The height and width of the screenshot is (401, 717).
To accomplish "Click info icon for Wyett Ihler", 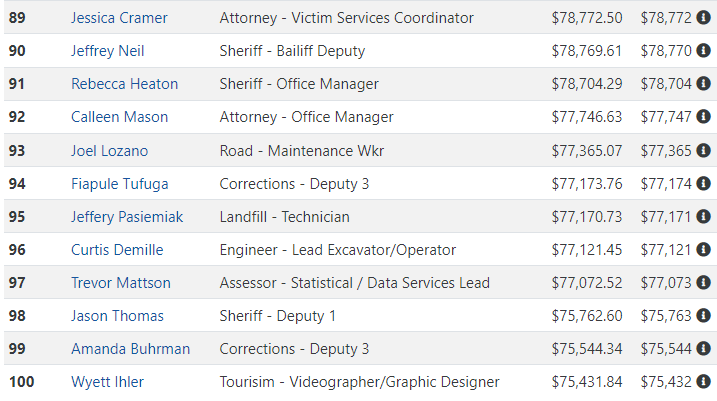I will point(703,381).
